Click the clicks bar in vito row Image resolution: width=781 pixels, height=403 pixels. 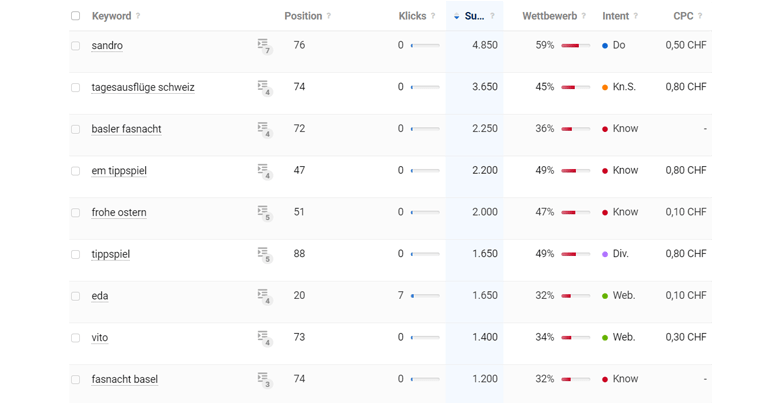click(x=425, y=338)
